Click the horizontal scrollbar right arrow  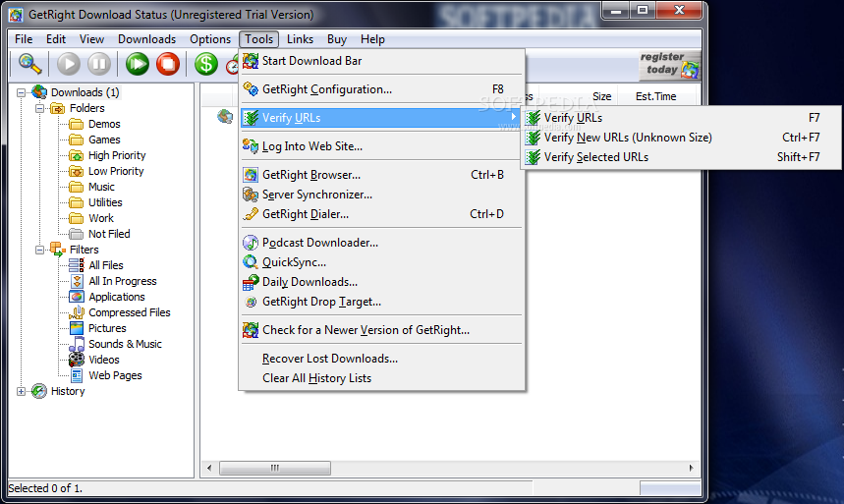pos(692,468)
